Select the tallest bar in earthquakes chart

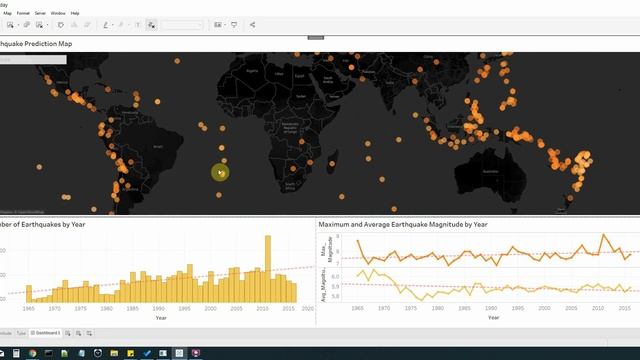point(268,269)
